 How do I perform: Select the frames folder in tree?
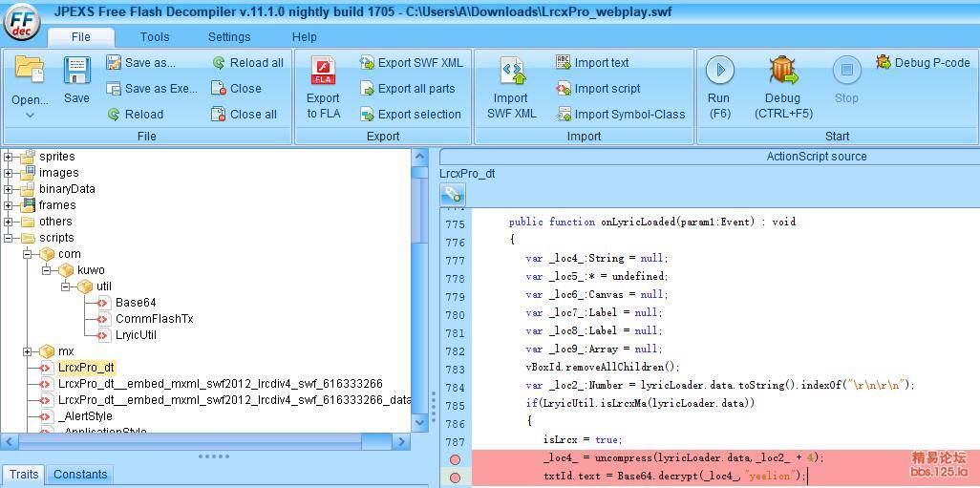click(x=57, y=205)
